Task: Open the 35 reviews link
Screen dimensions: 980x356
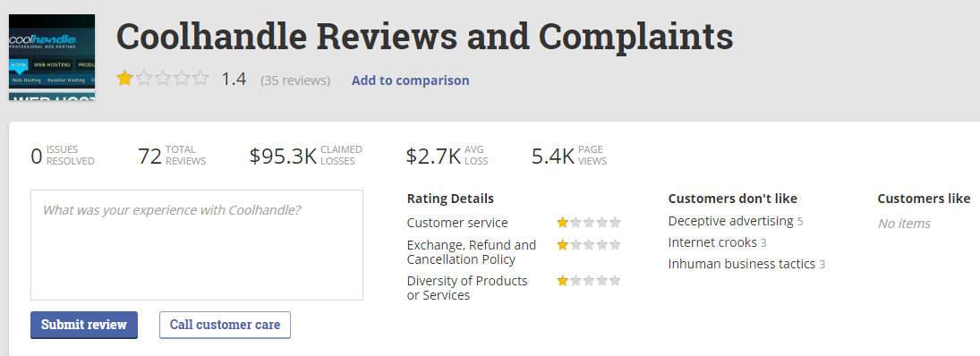Action: click(295, 81)
